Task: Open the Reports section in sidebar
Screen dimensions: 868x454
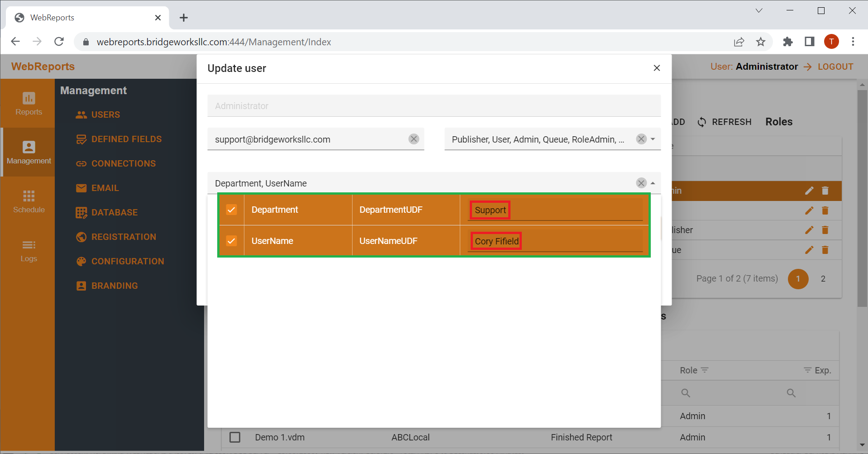Action: (x=29, y=104)
